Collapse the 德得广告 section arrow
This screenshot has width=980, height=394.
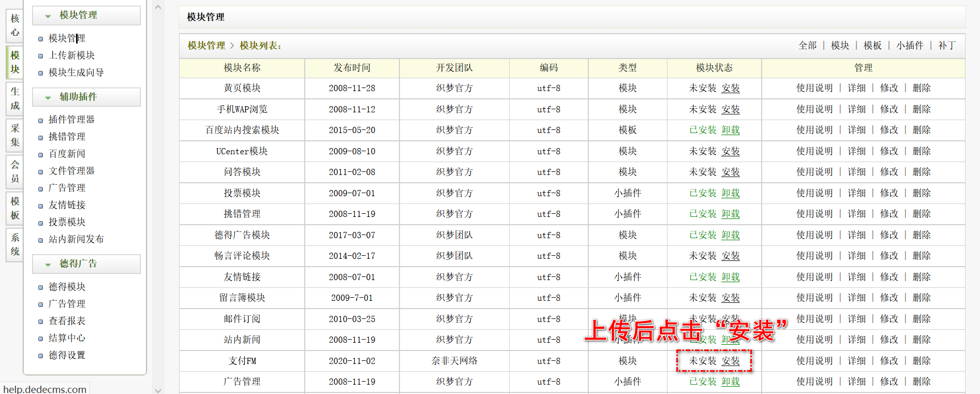coord(48,264)
